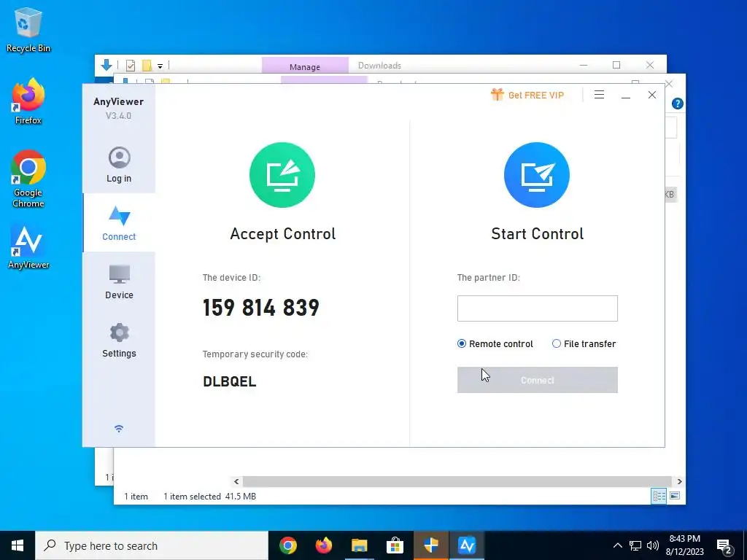Open File Explorer from the taskbar

(x=359, y=545)
